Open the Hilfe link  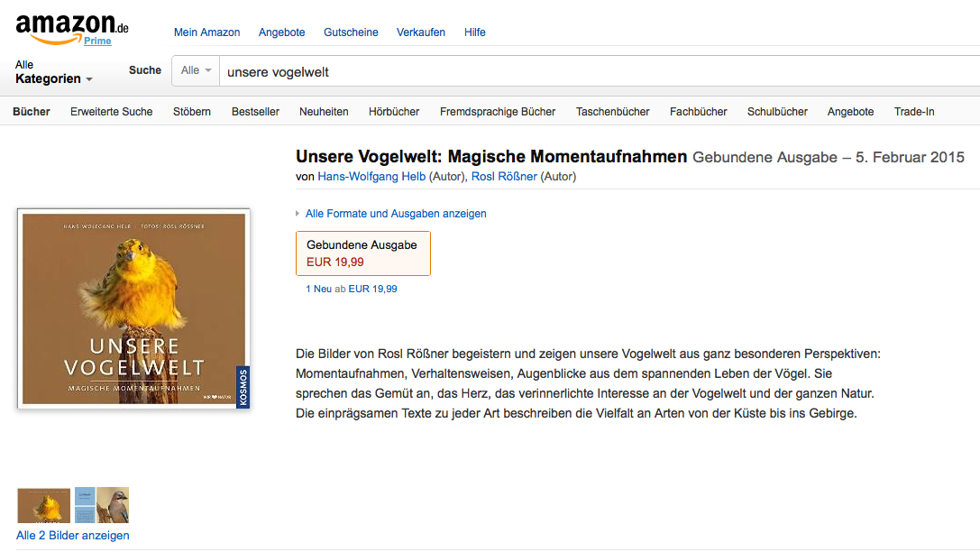tap(474, 32)
